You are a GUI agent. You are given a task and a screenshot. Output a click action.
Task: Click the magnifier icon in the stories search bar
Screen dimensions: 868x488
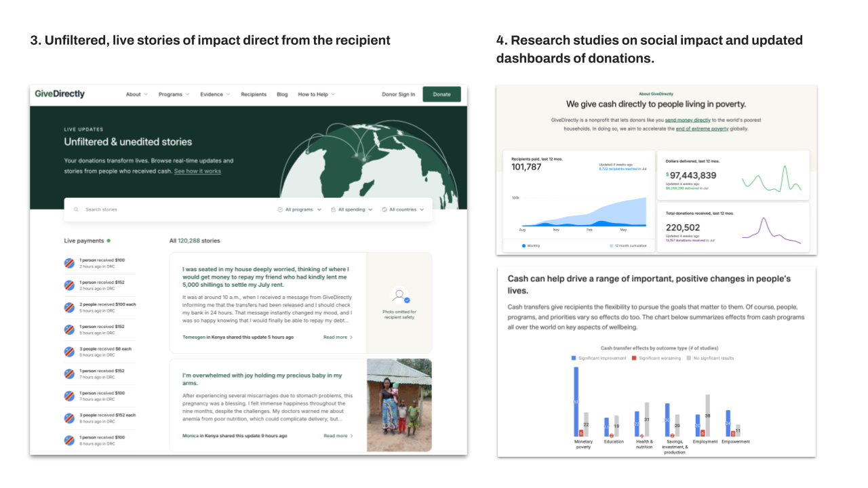pyautogui.click(x=76, y=209)
